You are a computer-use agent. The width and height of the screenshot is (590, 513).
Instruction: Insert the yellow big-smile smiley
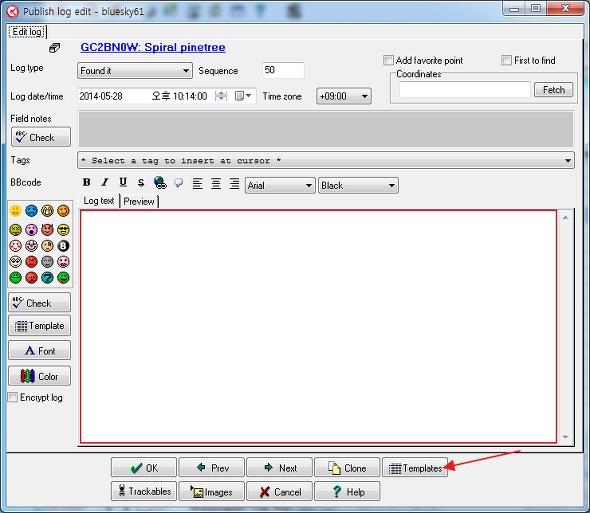15,211
